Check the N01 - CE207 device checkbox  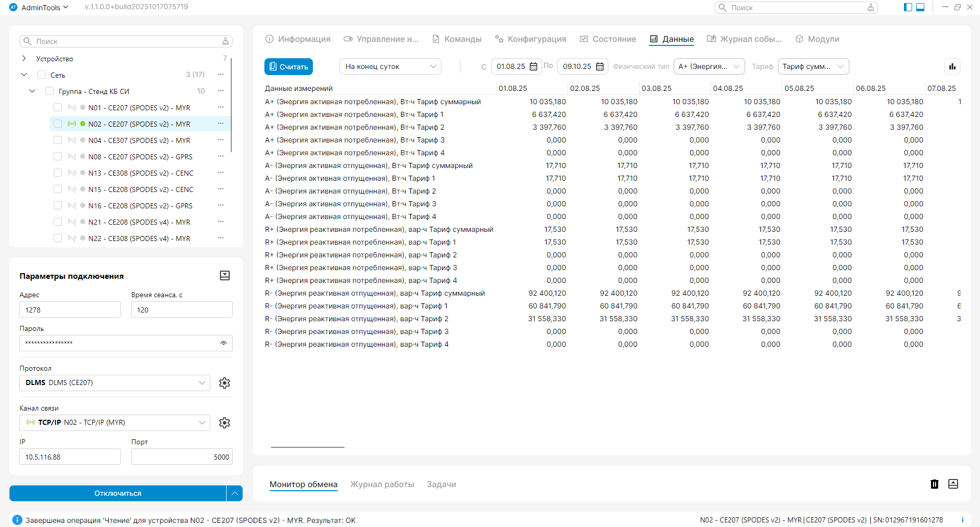[x=58, y=108]
